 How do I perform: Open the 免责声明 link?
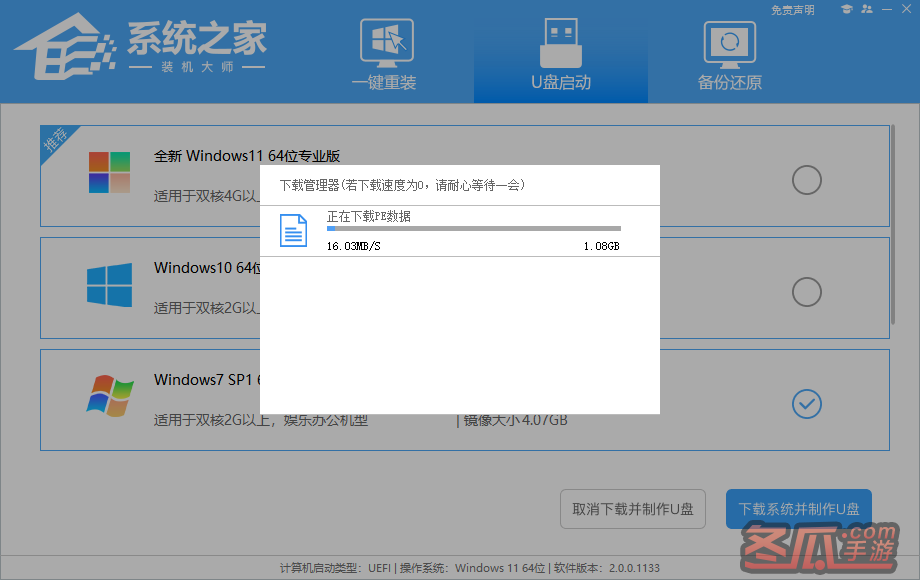[x=793, y=10]
